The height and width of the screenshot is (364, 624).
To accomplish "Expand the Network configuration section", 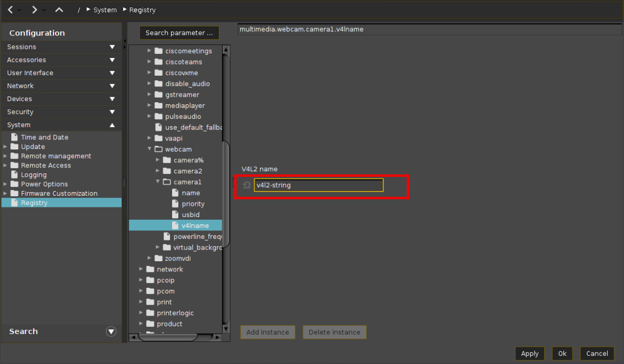I will (x=112, y=86).
